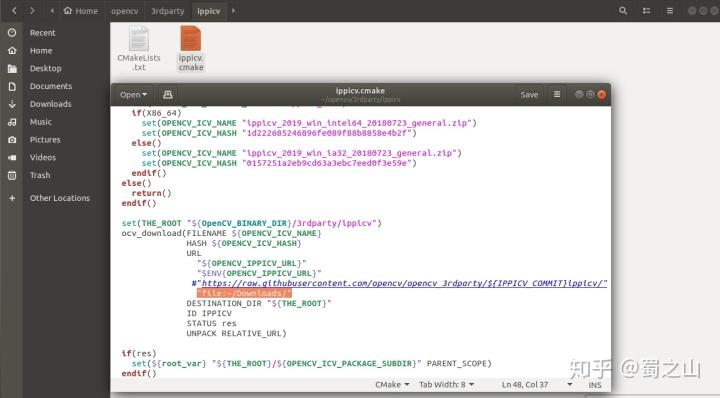The image size is (720, 398).
Task: Click the Documents icon in sidebar
Action: 12,86
